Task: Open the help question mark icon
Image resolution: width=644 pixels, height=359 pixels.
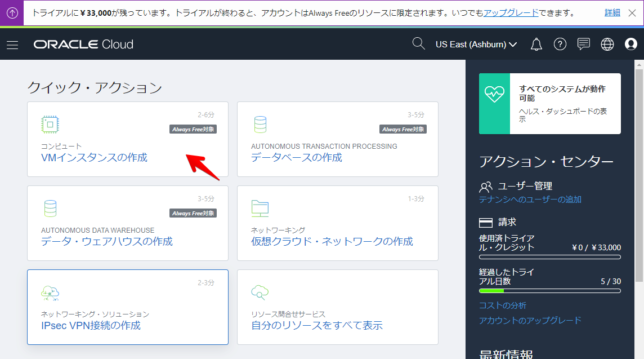Action: (560, 45)
